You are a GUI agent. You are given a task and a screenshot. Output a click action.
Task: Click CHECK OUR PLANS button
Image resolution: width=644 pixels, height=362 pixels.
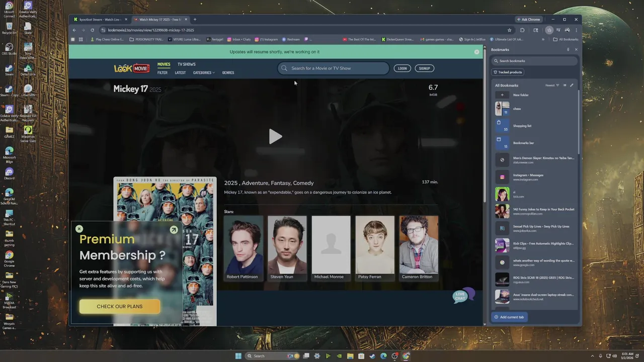pyautogui.click(x=120, y=306)
